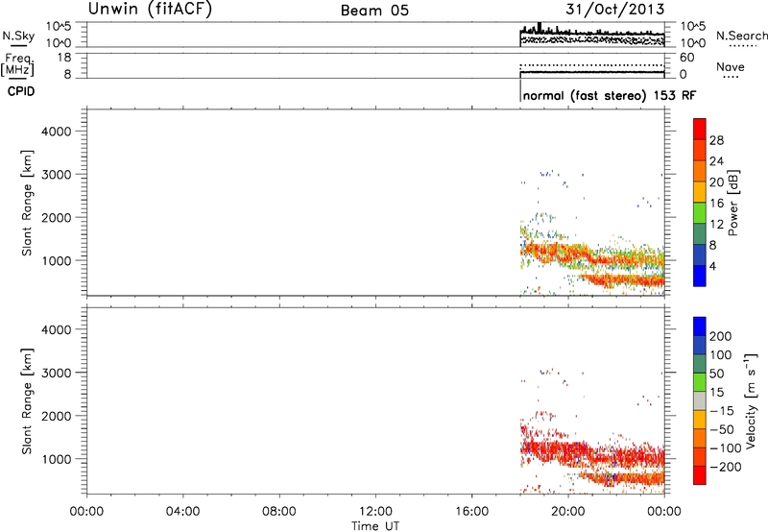Click the "Unwin (fitACF)" plot title
Viewport: 768px width, 532px height.
tap(150, 9)
